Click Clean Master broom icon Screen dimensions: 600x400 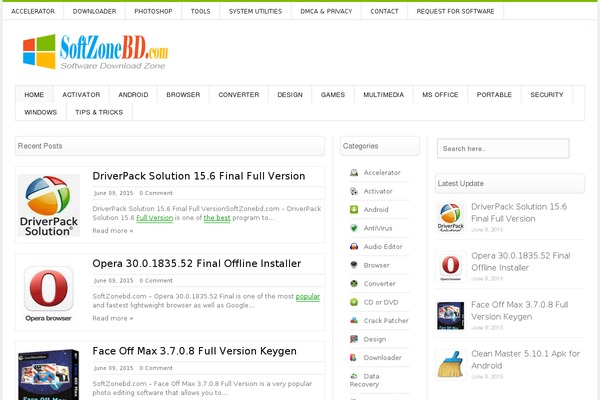point(451,365)
